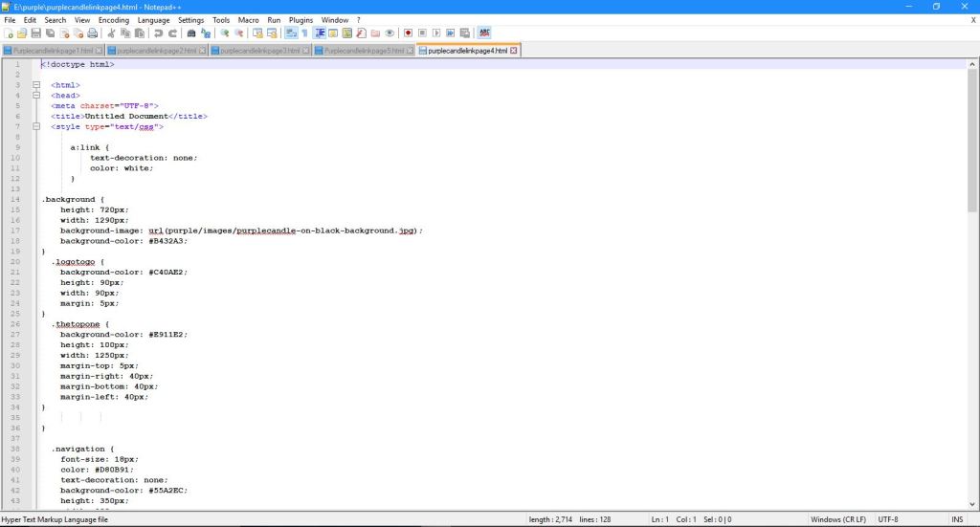
Task: Open Find using the binoculars icon
Action: tap(191, 33)
